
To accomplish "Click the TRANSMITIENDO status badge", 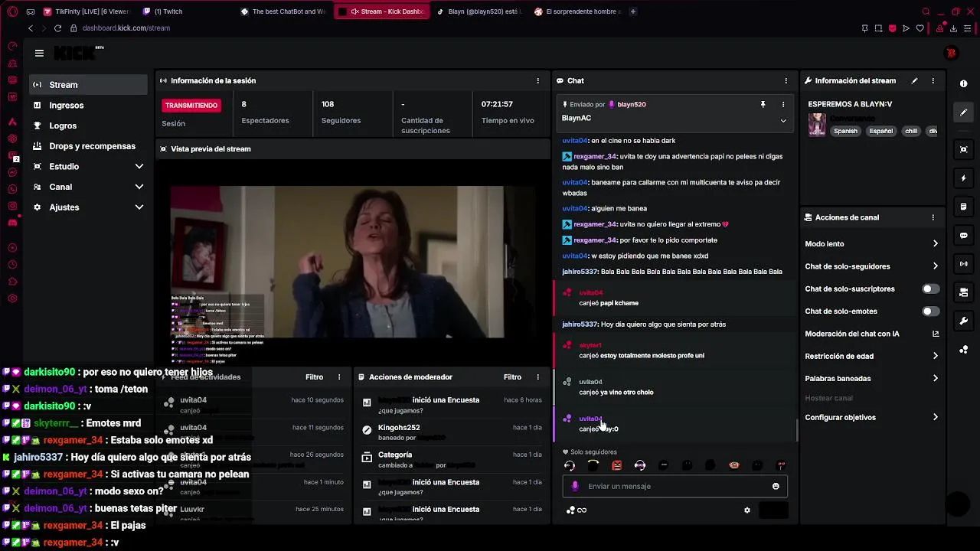I will point(191,106).
